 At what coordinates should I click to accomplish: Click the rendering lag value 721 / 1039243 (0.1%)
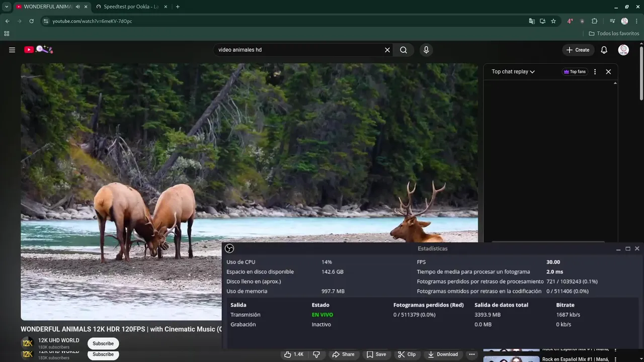(x=572, y=282)
